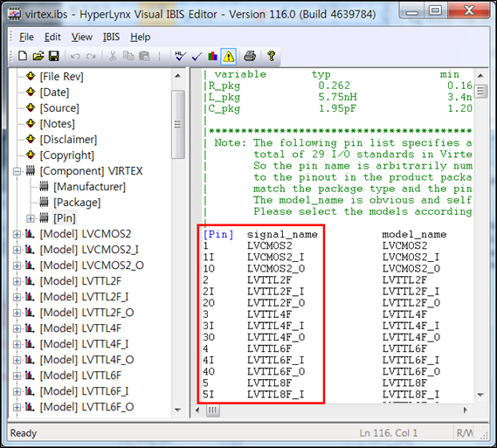The height and width of the screenshot is (448, 497).
Task: Click the [File Rev] keyword icon
Action: [x=31, y=76]
